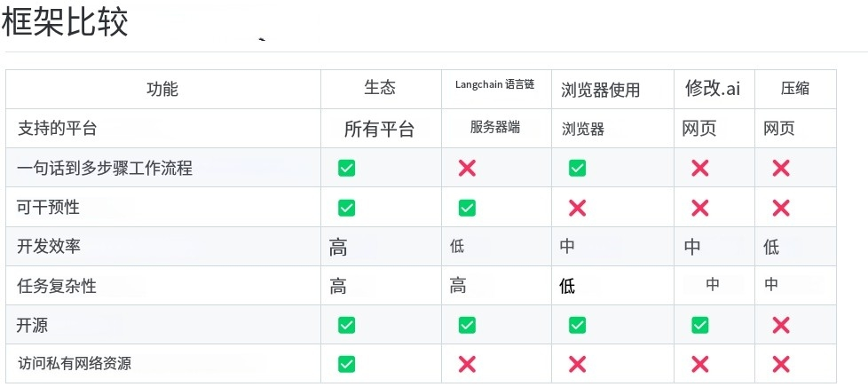
Task: Click 网页 under the 压缩 column
Action: coord(779,129)
